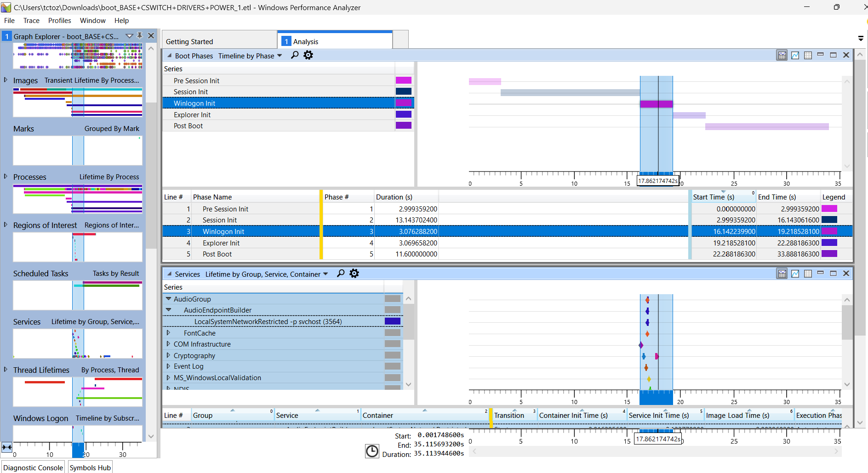The height and width of the screenshot is (473, 868).
Task: Expand COM Infrastructure series
Action: point(168,344)
